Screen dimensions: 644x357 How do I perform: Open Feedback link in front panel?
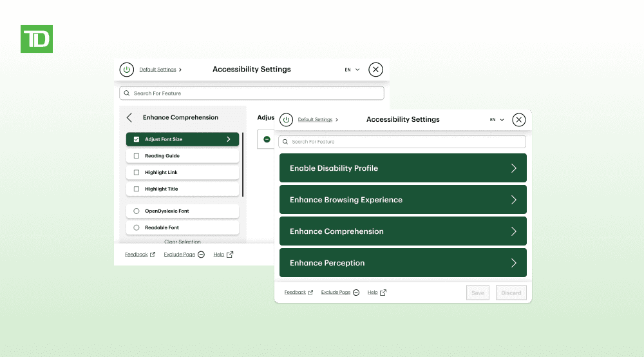pos(295,293)
